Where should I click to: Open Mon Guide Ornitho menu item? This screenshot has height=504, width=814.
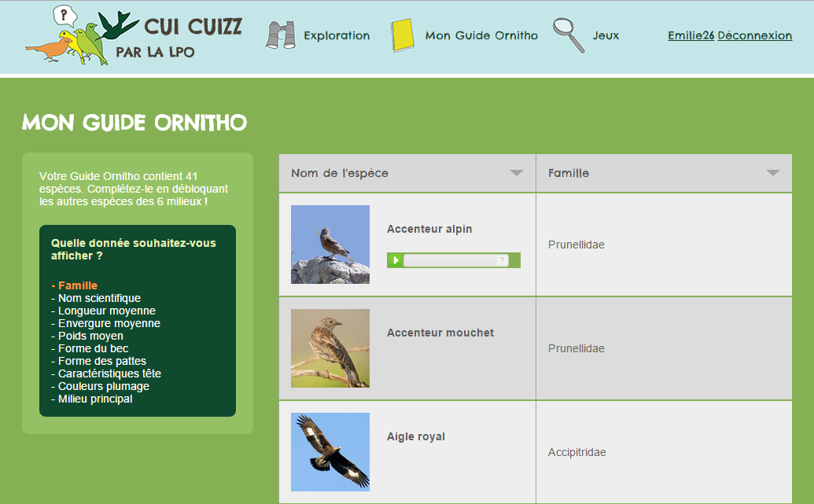point(481,35)
